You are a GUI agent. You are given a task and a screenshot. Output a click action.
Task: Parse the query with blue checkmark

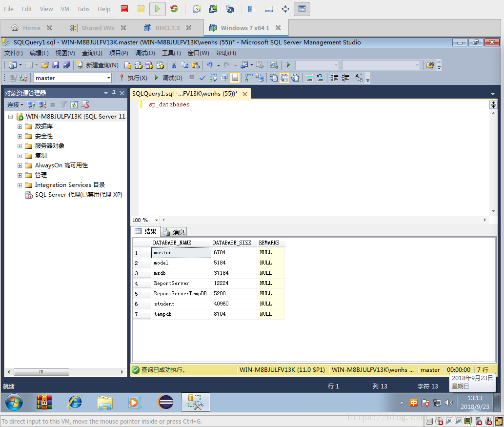[202, 78]
